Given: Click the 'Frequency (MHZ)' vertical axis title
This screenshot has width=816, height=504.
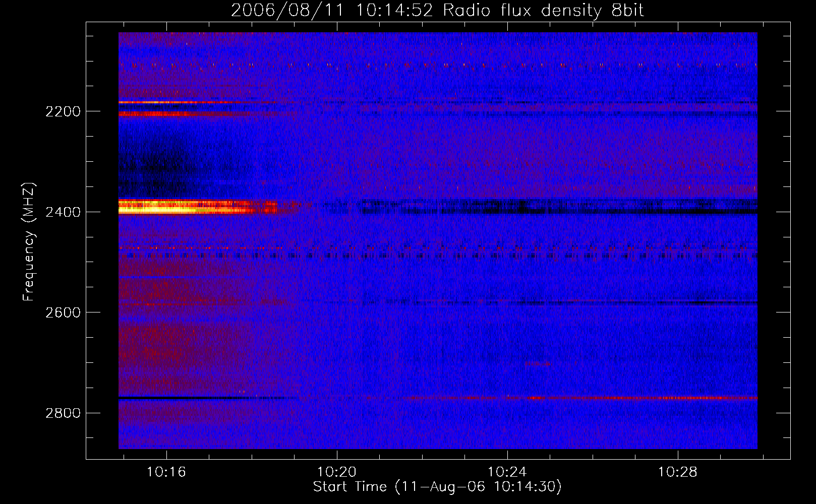Looking at the screenshot, I should tap(29, 242).
